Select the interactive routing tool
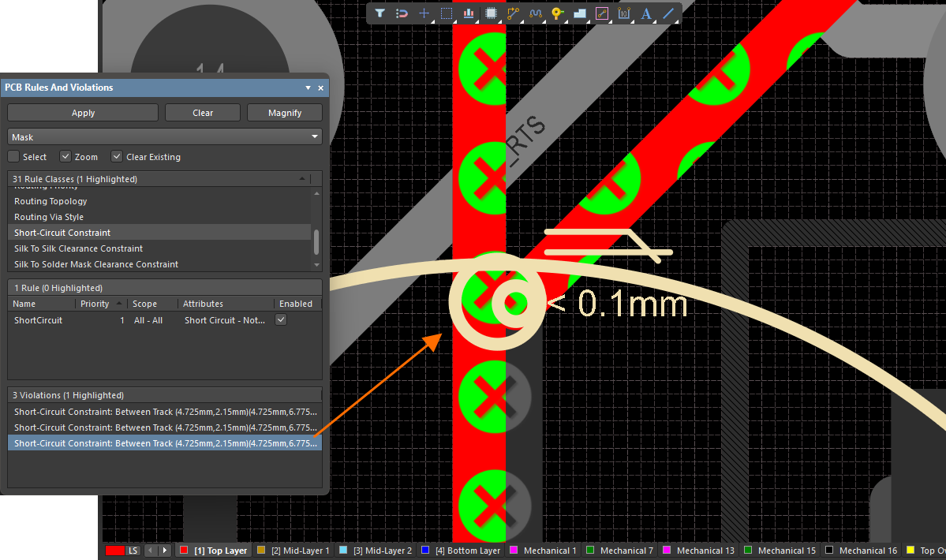The height and width of the screenshot is (560, 946). (513, 13)
